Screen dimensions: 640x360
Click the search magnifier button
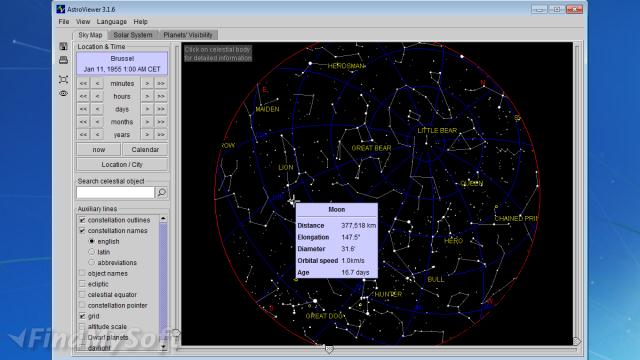[162, 192]
